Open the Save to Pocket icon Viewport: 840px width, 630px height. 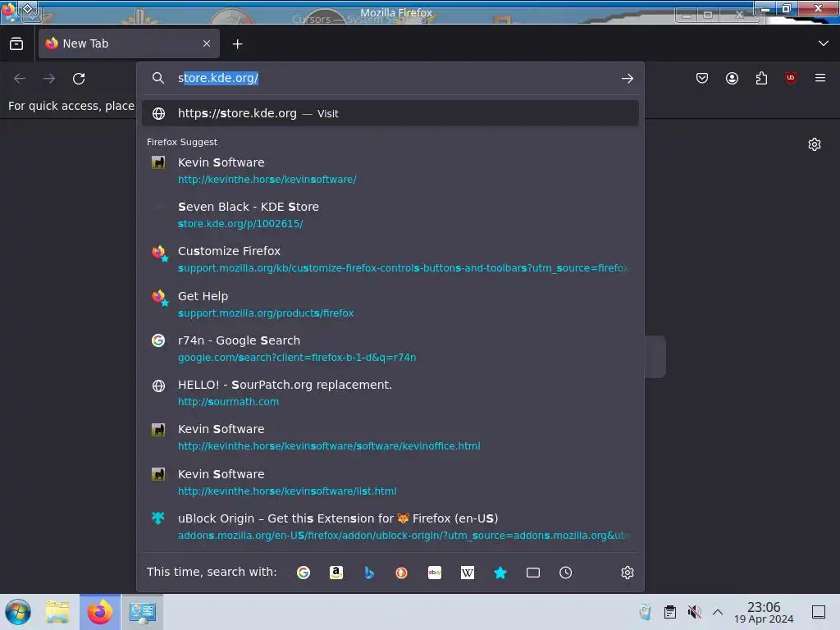point(702,78)
